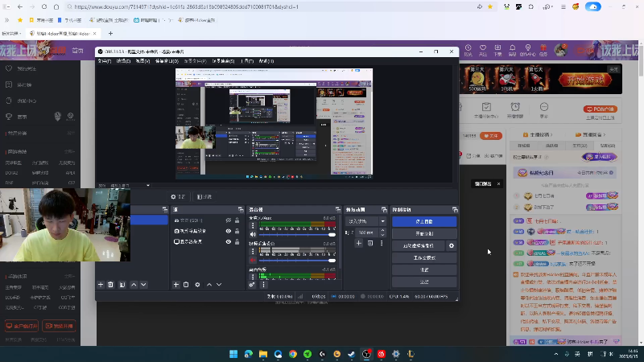Open virtual camera settings gear

pos(452,245)
